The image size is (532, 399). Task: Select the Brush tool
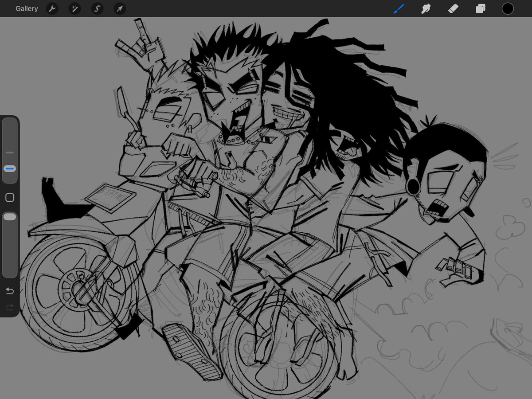coord(399,8)
